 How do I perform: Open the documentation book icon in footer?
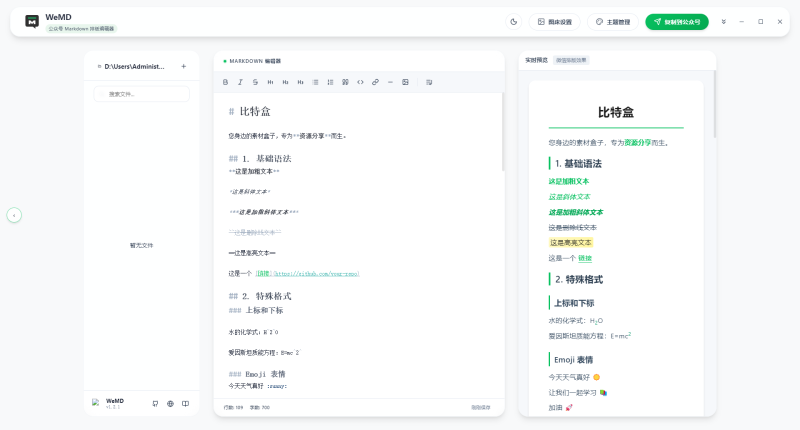tap(186, 403)
